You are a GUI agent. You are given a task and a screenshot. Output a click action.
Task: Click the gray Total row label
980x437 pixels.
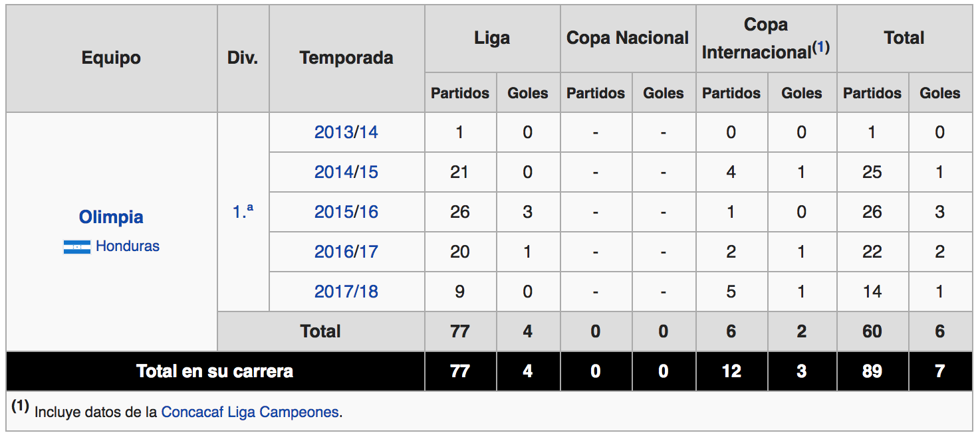321,331
